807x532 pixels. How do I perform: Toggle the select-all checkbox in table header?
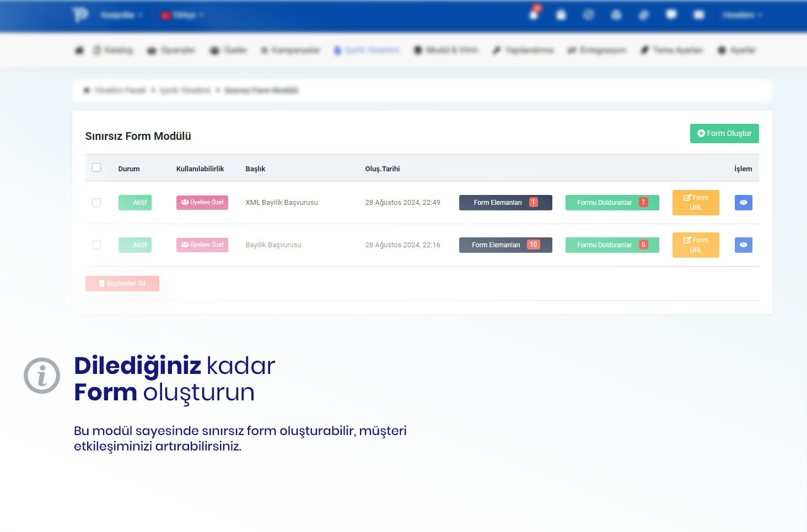click(x=96, y=167)
